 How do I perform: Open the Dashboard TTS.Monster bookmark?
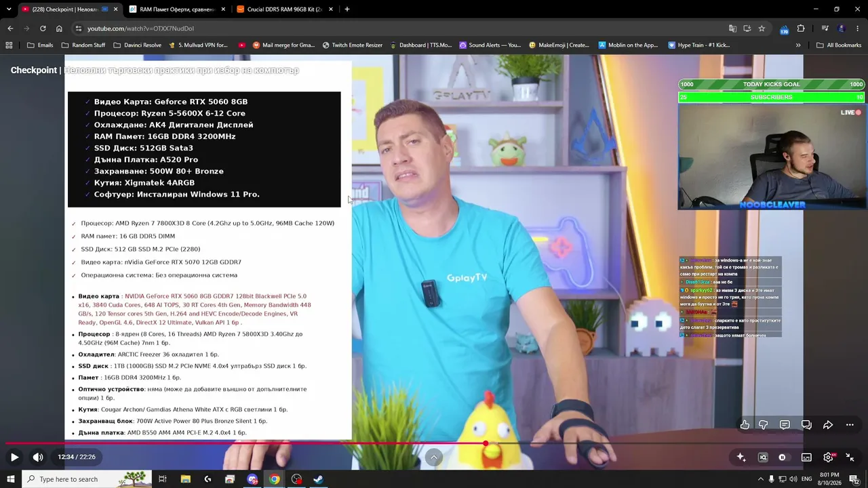pyautogui.click(x=420, y=45)
